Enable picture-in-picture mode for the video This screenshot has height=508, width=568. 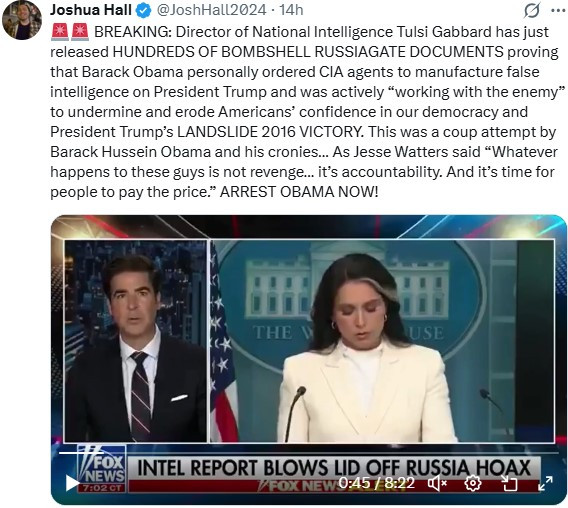(509, 483)
